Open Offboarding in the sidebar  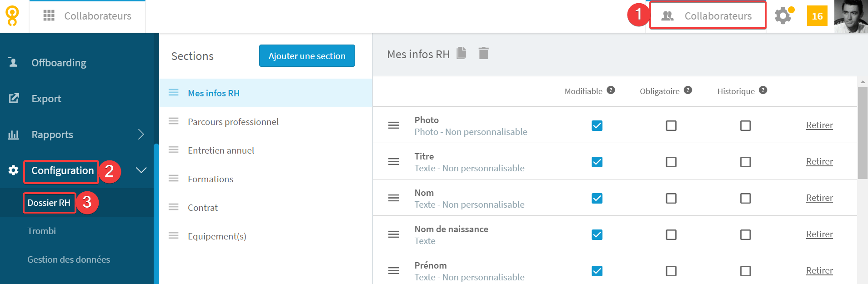click(59, 63)
